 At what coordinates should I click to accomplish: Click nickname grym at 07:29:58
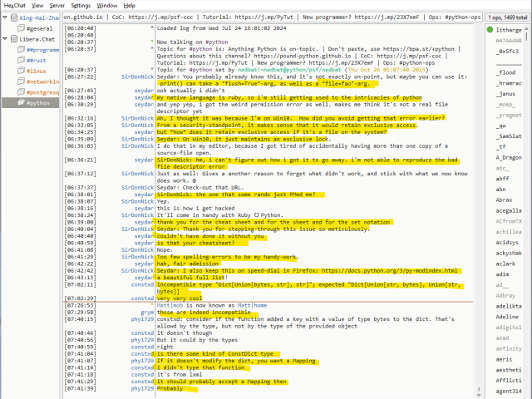[x=147, y=313]
